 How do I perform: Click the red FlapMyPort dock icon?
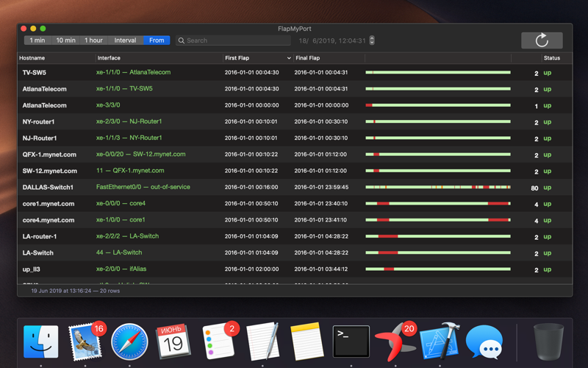[395, 342]
